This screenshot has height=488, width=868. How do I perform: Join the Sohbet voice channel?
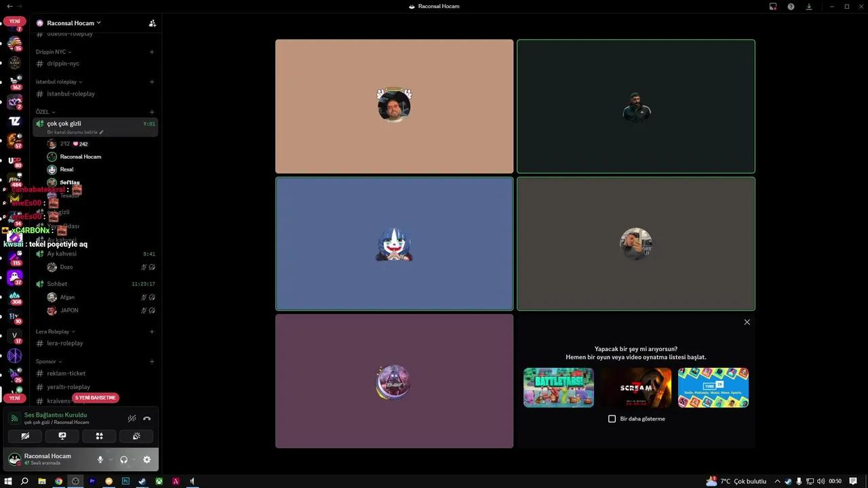(x=57, y=284)
